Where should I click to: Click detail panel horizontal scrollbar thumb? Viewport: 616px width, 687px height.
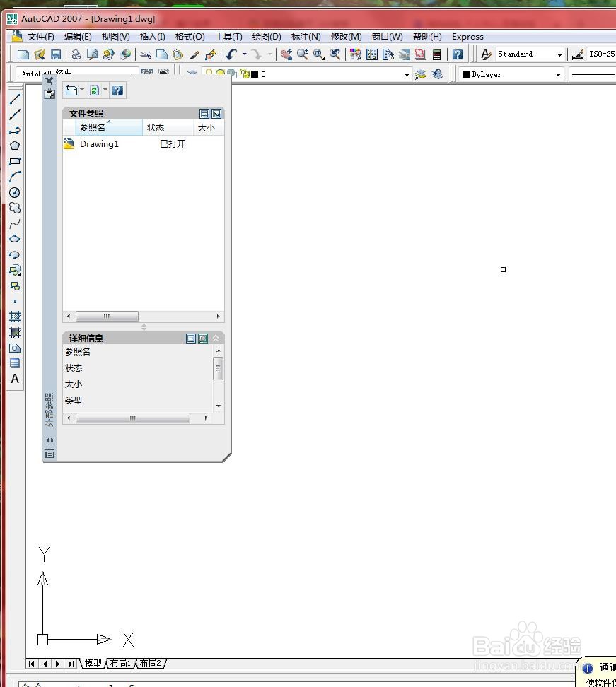(x=133, y=418)
